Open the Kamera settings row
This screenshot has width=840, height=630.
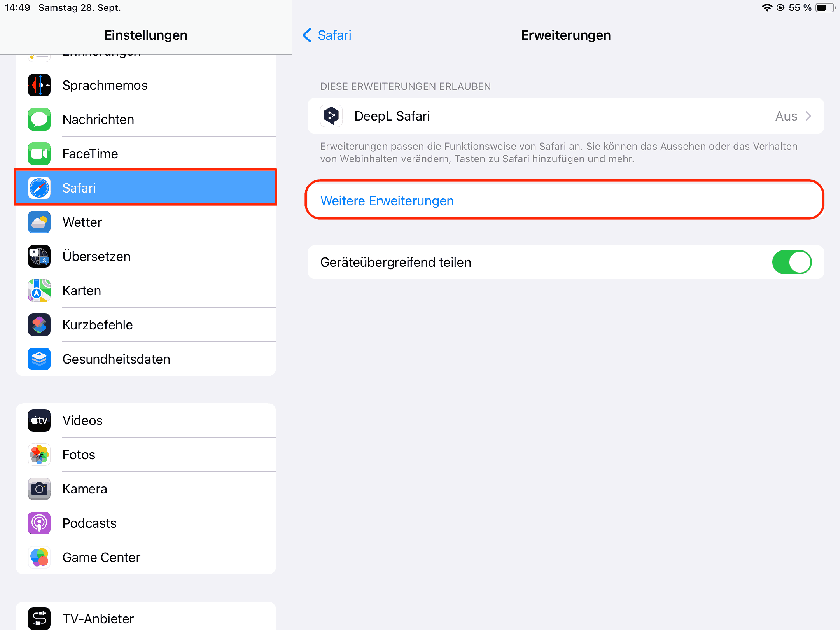click(x=85, y=489)
